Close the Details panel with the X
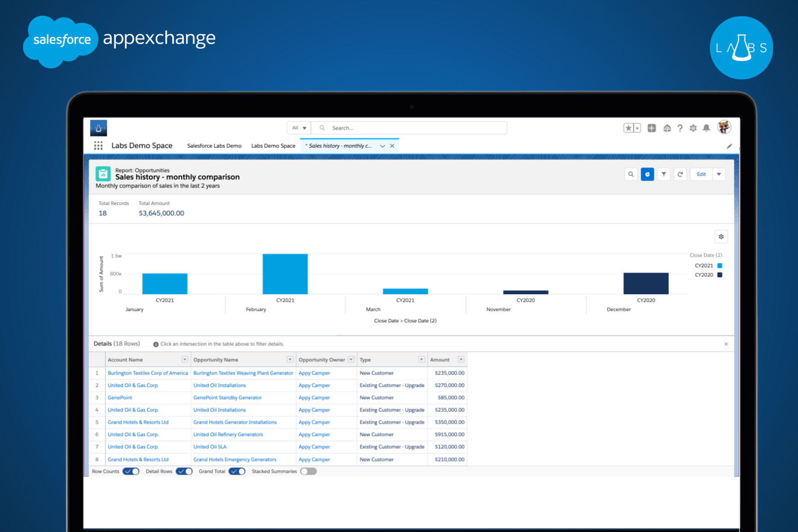Viewport: 798px width, 532px height. [x=726, y=344]
